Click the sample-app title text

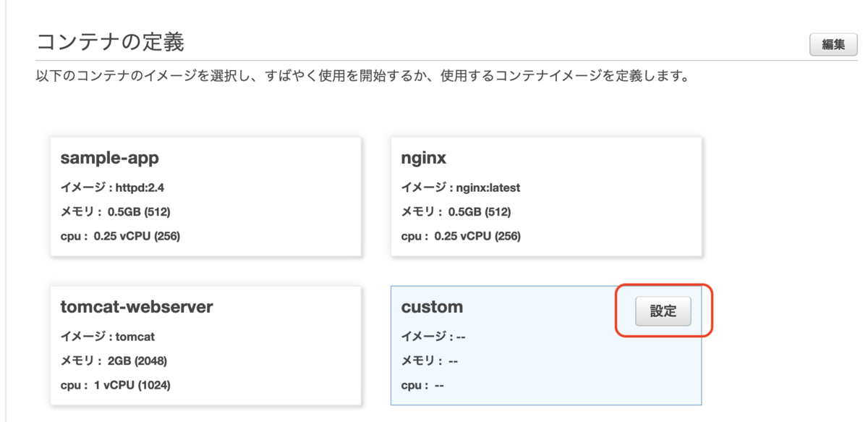click(x=109, y=158)
